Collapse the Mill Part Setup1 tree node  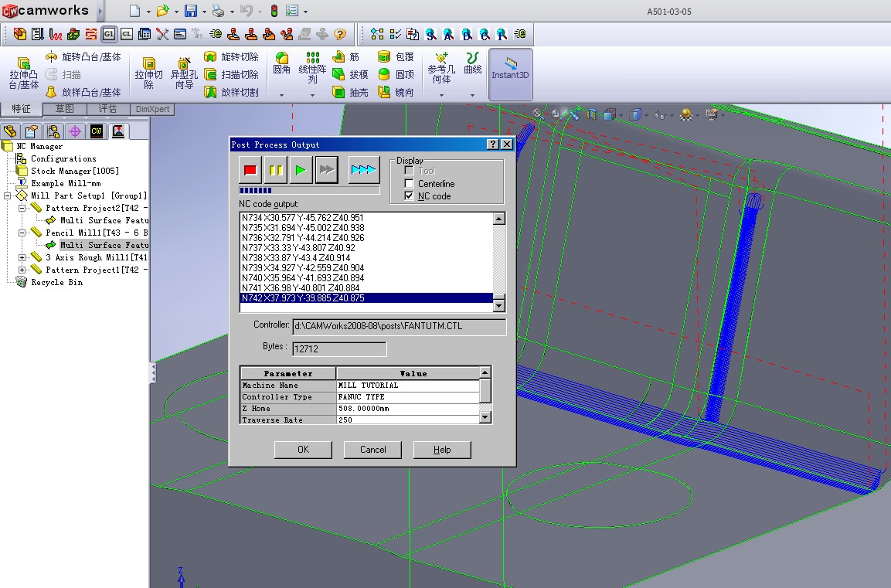click(8, 195)
